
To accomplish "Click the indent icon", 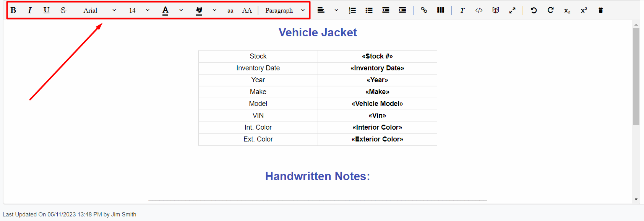I will click(x=402, y=10).
